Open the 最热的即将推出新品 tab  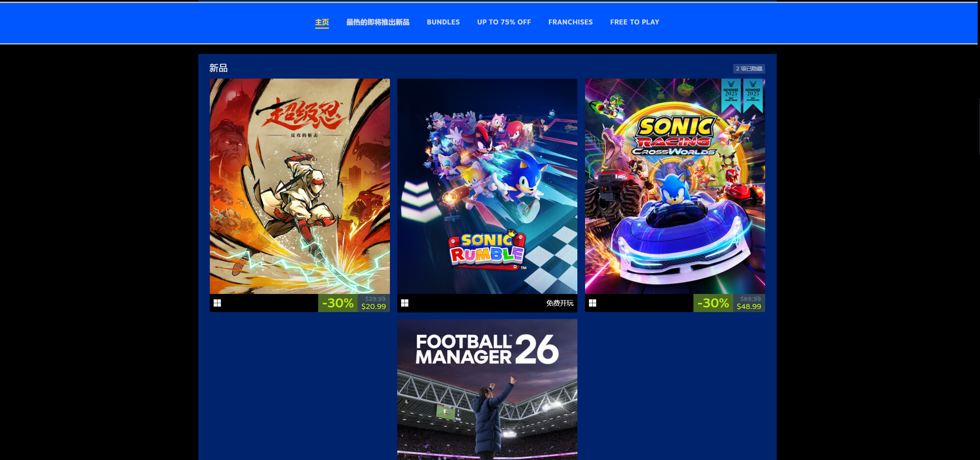click(x=378, y=22)
